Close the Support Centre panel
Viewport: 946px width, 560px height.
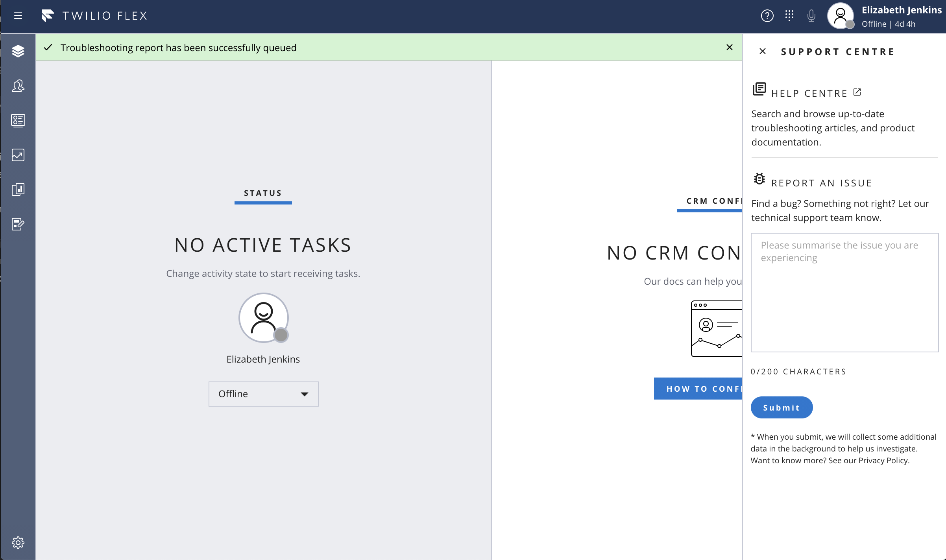point(762,51)
